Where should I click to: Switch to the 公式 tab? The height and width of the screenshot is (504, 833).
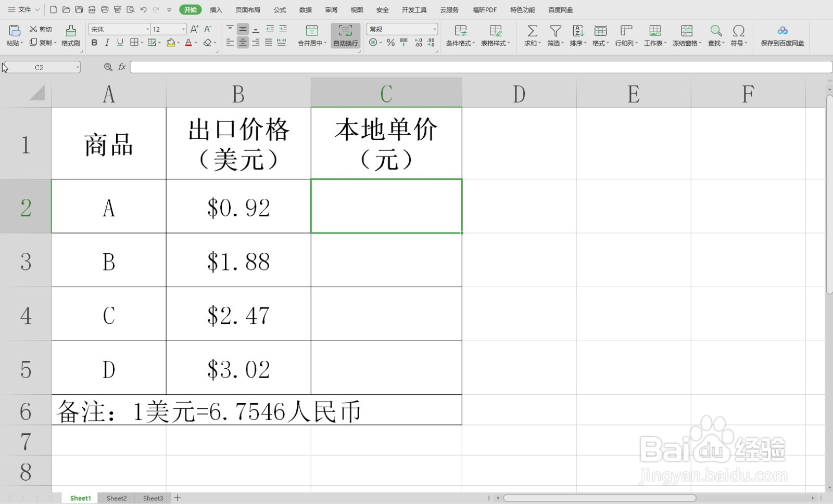(280, 9)
